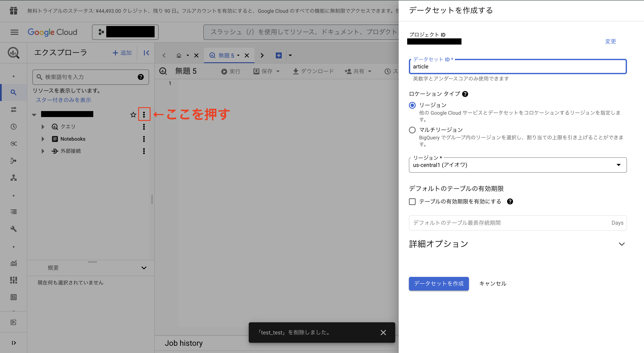Star the project in Explorer
The width and height of the screenshot is (644, 353).
133,115
